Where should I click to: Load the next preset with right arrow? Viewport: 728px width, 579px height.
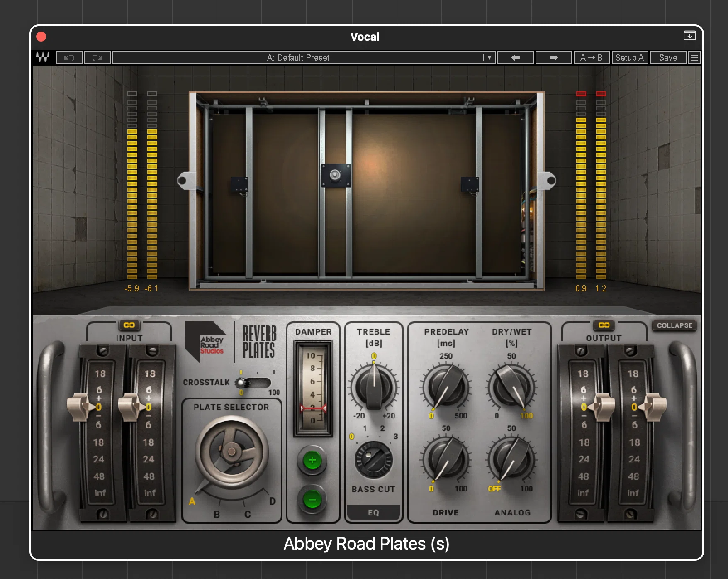[x=554, y=58]
